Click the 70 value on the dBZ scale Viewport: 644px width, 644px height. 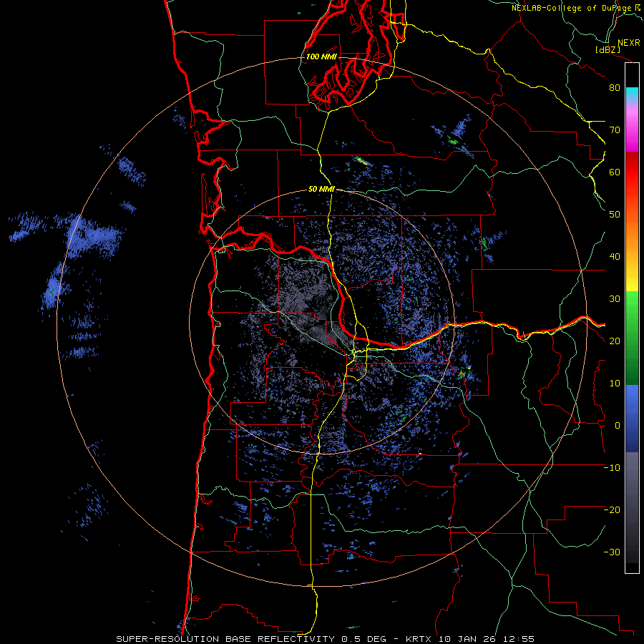pyautogui.click(x=615, y=130)
